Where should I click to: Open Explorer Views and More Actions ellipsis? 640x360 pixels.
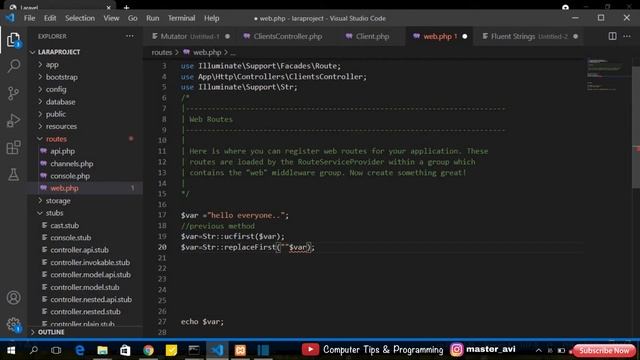(130, 36)
